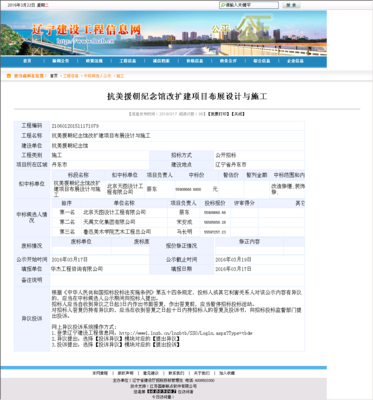Click the 辽宁建设工程信息网 banner logo
The height and width of the screenshot is (400, 373).
(86, 30)
